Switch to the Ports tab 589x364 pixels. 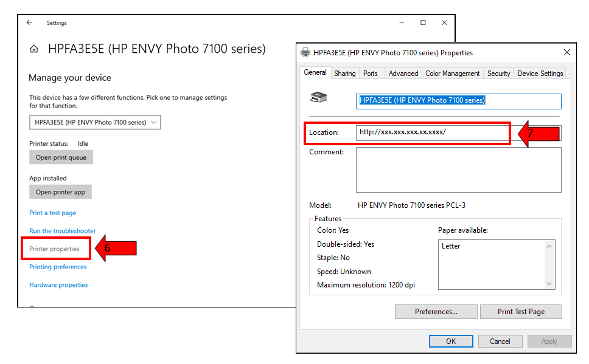[x=371, y=73]
